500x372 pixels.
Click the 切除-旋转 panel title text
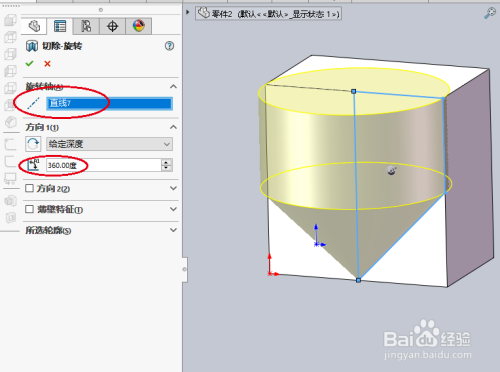click(x=62, y=46)
